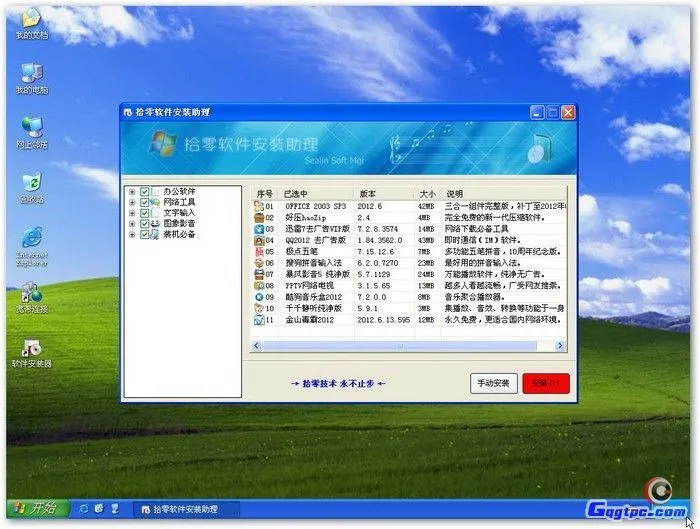This screenshot has height=529, width=700.
Task: Expand the 文字输入 tree node
Action: pos(132,213)
